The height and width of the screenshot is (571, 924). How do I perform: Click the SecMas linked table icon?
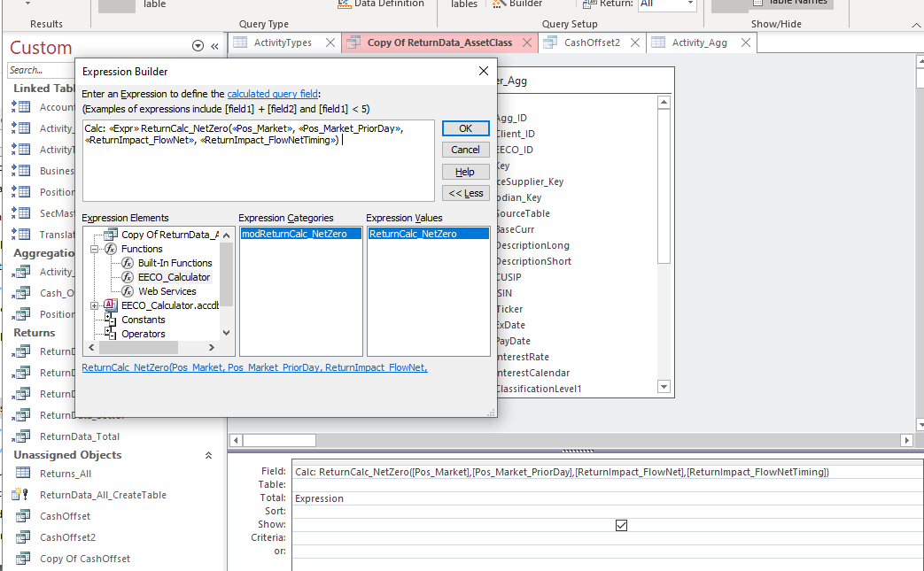click(x=21, y=212)
